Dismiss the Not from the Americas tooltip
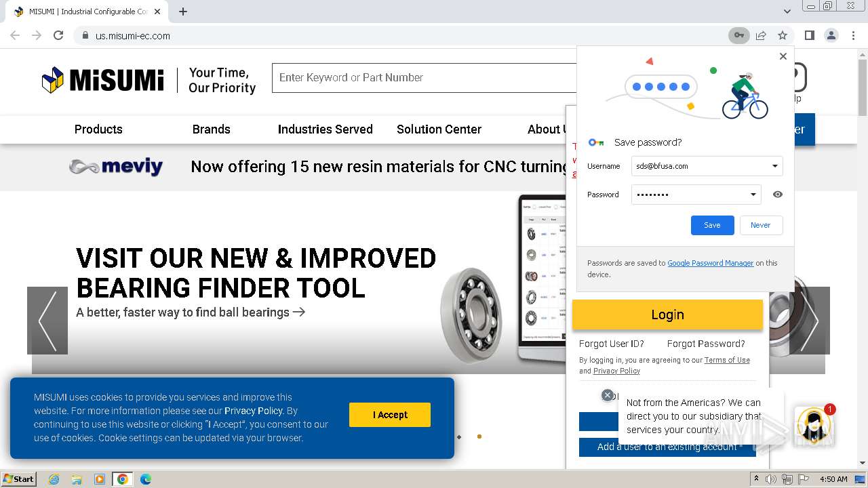 608,395
